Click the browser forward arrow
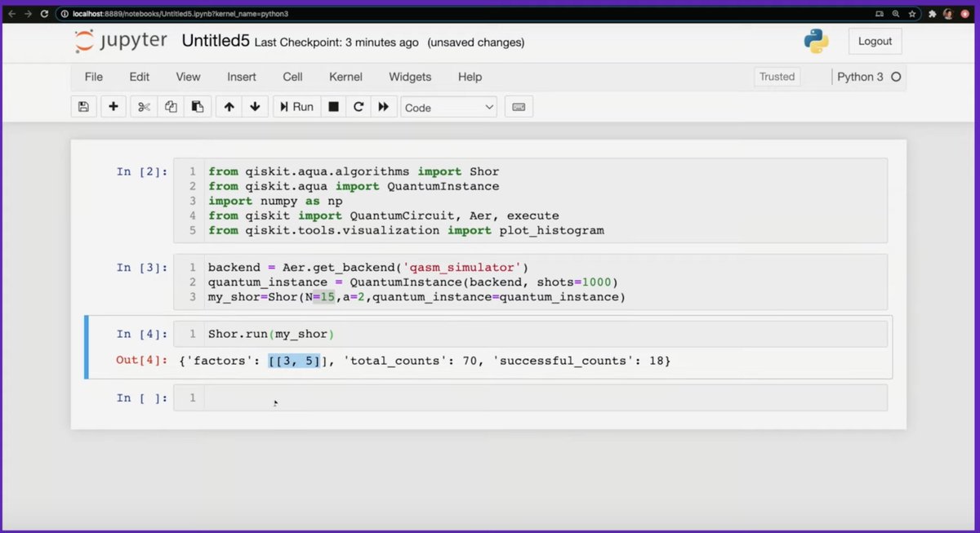 [x=29, y=14]
